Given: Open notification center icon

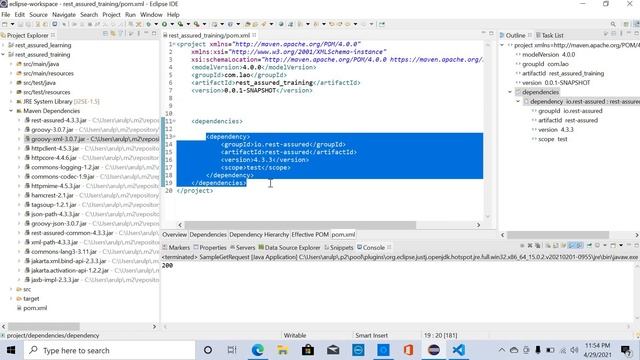Looking at the screenshot, I should (x=625, y=350).
